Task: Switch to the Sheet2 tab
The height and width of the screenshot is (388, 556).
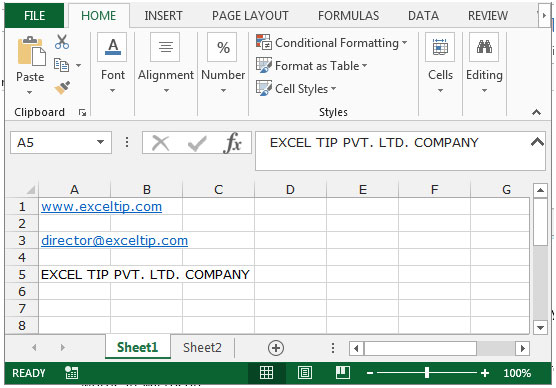Action: (x=202, y=348)
